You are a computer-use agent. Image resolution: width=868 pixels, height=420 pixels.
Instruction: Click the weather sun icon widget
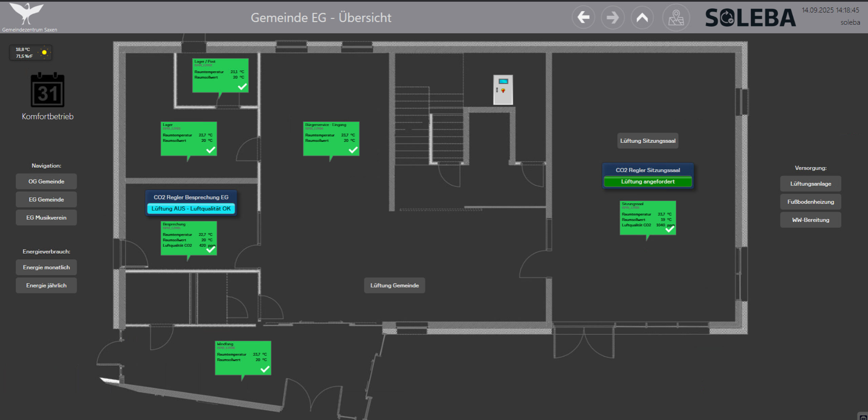click(x=44, y=53)
